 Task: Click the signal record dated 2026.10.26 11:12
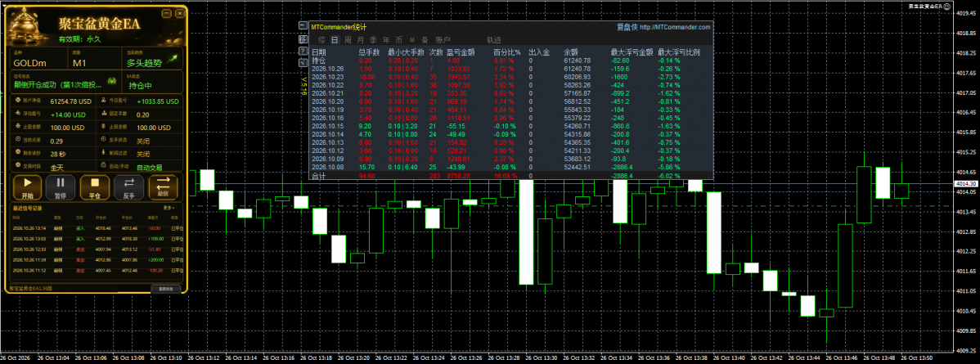click(97, 270)
